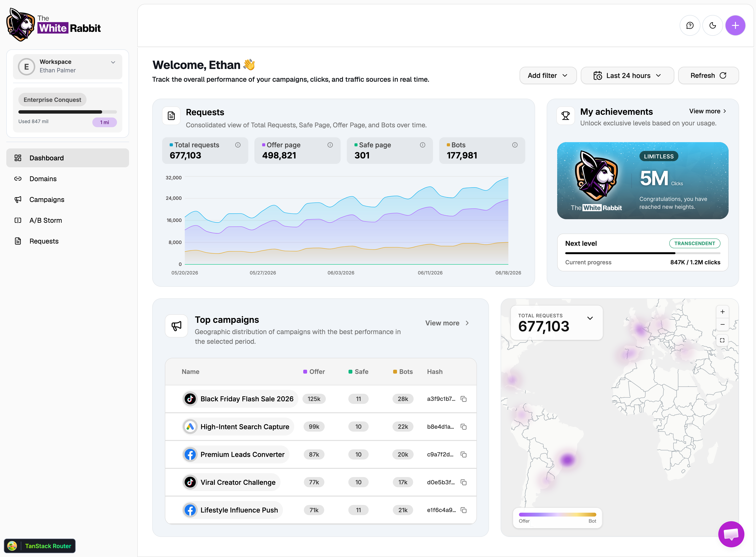756x557 pixels.
Task: Expand the map to fullscreen
Action: 722,340
